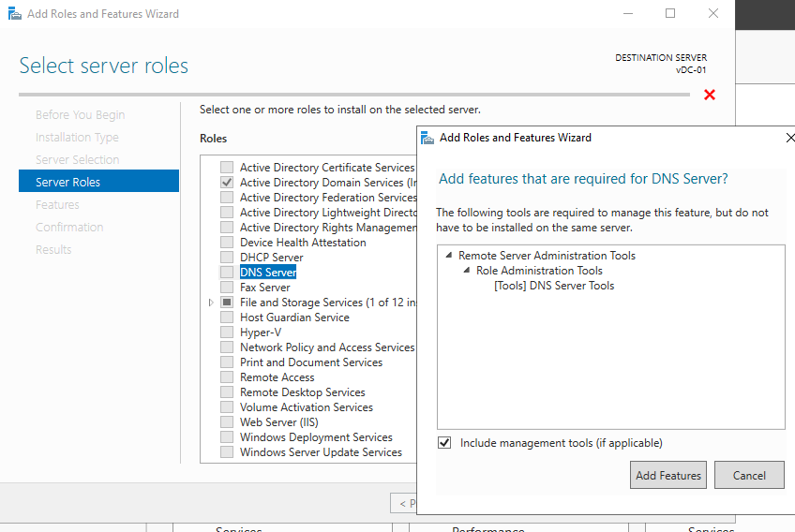Viewport: 795px width, 532px height.
Task: Check Remote Desktop Services role
Action: [x=227, y=392]
